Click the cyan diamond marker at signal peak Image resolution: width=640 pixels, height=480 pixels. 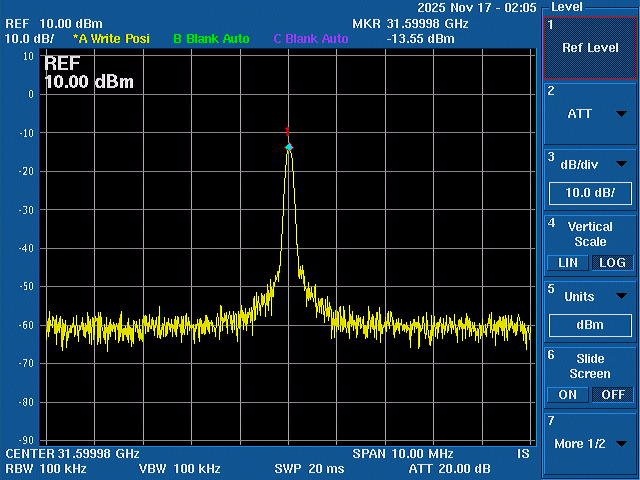pos(289,147)
